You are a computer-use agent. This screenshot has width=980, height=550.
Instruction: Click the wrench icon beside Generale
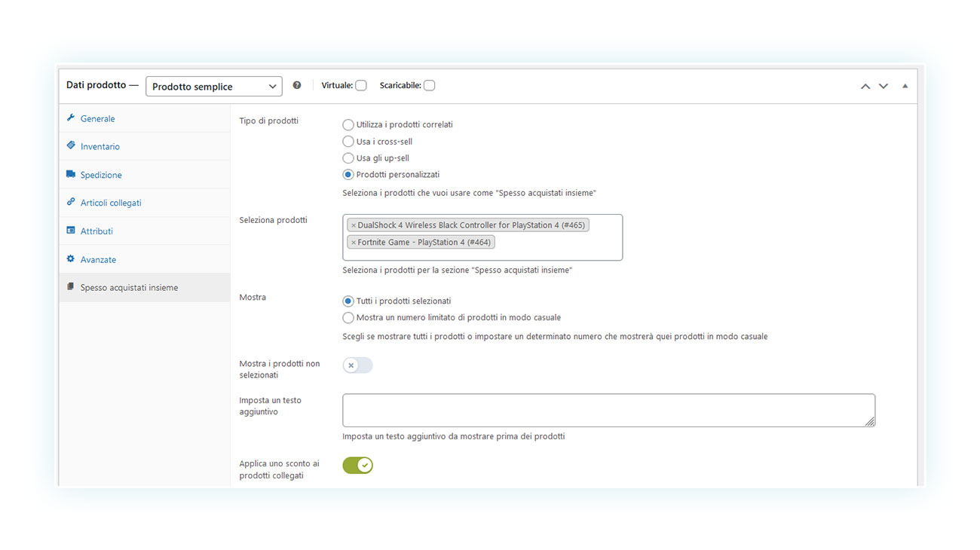[71, 118]
